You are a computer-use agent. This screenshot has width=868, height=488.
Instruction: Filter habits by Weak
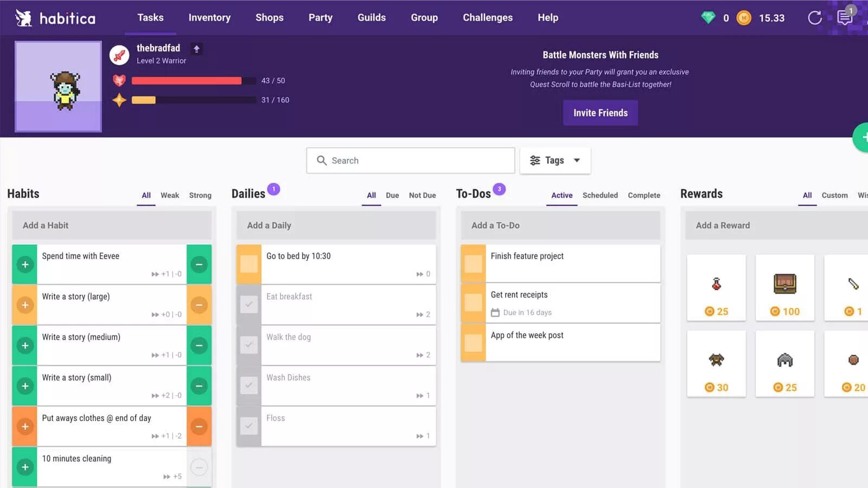(170, 195)
